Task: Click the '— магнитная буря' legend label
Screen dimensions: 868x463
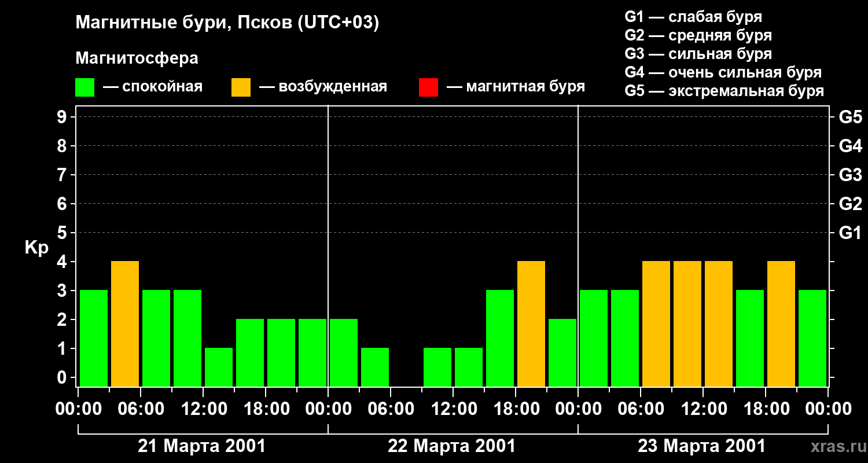Action: 516,87
